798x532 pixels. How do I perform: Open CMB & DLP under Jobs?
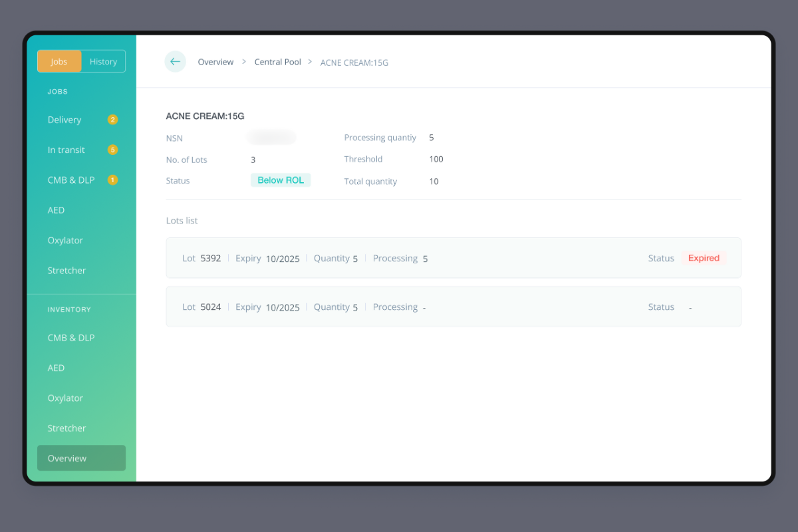coord(71,180)
